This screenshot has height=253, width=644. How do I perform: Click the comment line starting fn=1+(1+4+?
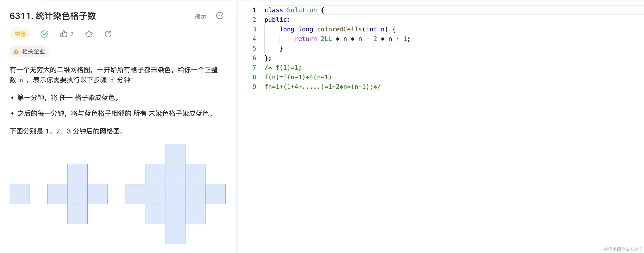tap(322, 87)
